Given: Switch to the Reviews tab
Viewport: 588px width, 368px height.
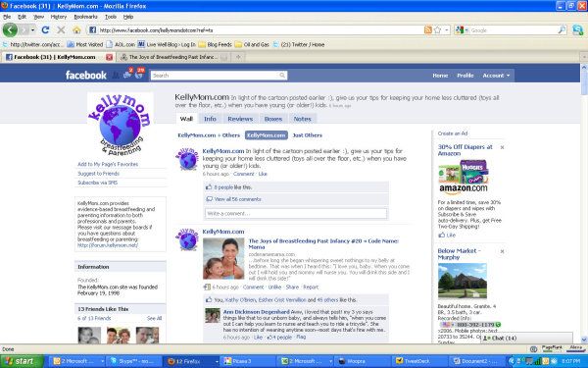Looking at the screenshot, I should [240, 119].
